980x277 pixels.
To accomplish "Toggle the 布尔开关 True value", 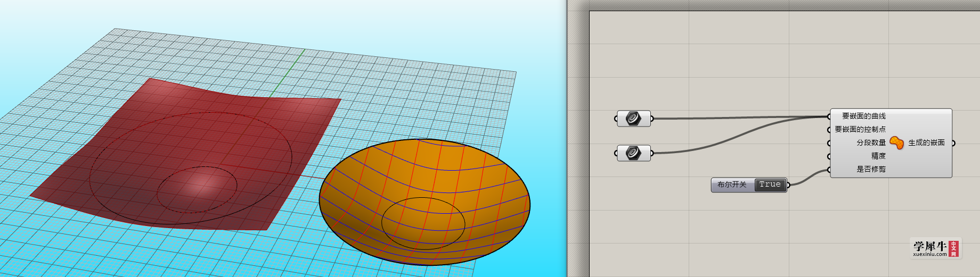I will 770,184.
